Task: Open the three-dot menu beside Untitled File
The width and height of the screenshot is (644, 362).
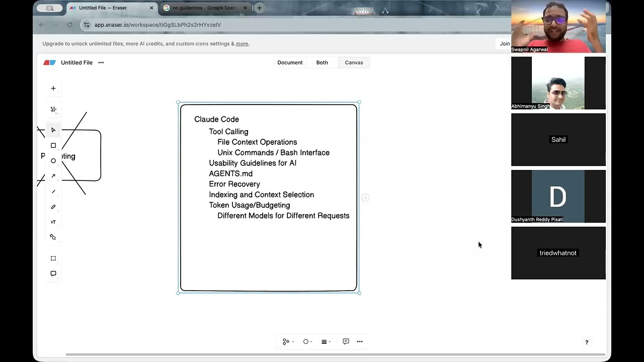Action: click(x=101, y=63)
